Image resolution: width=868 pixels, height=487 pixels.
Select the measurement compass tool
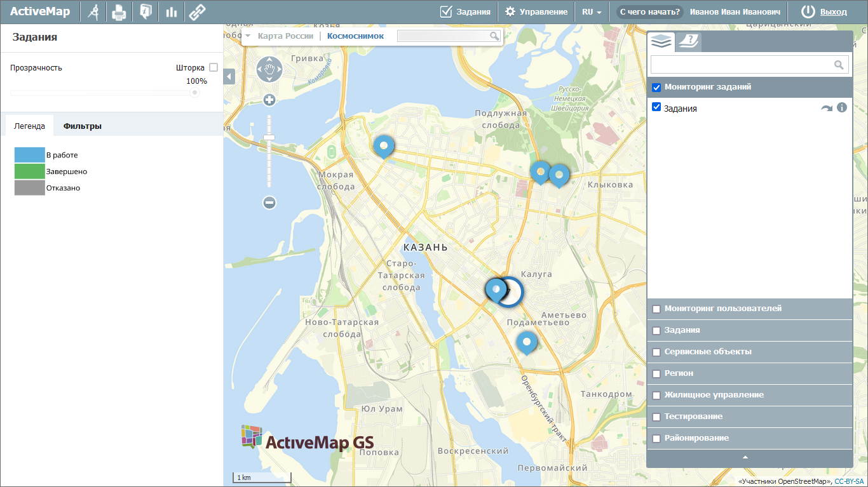click(93, 12)
